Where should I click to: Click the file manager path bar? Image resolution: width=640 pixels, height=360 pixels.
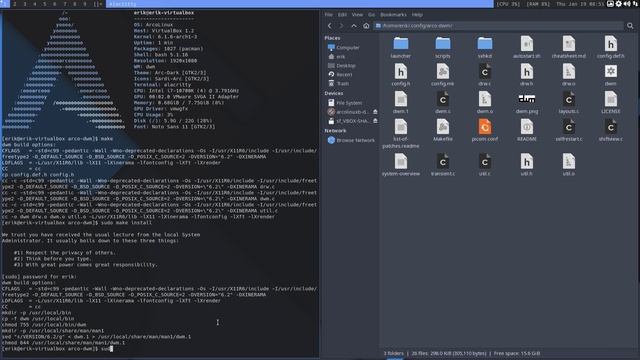[497, 26]
